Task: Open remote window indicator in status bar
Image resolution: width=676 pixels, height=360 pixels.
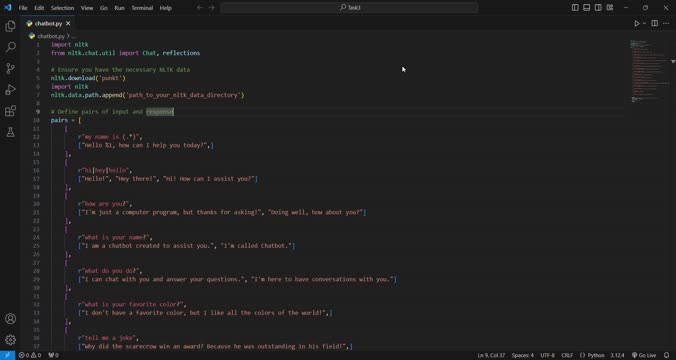Action: point(7,355)
